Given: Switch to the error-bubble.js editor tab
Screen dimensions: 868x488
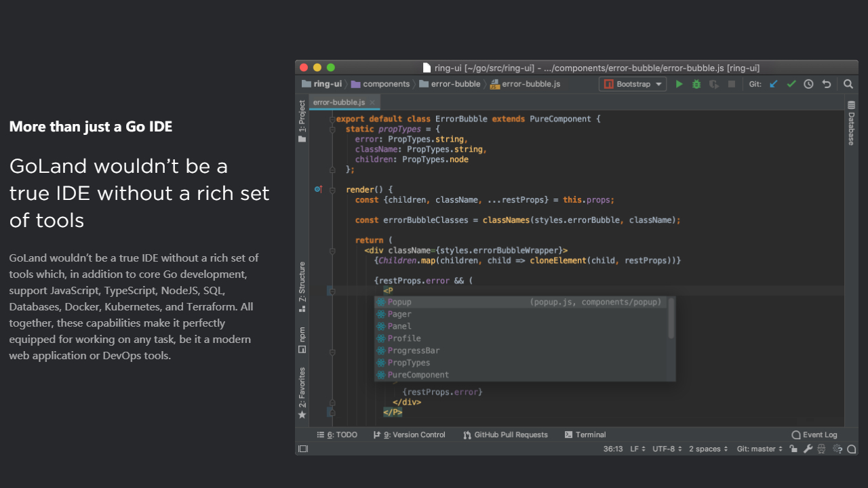Looking at the screenshot, I should click(339, 102).
